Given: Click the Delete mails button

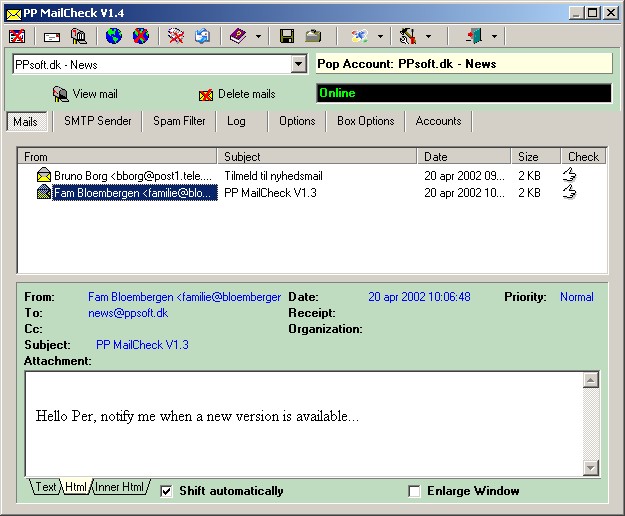Looking at the screenshot, I should tap(237, 94).
